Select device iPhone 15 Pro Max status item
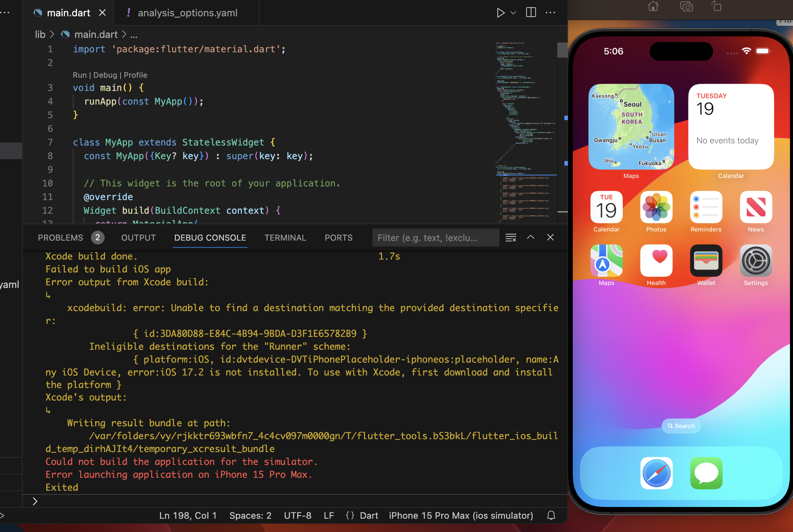This screenshot has width=793, height=532. (x=461, y=516)
